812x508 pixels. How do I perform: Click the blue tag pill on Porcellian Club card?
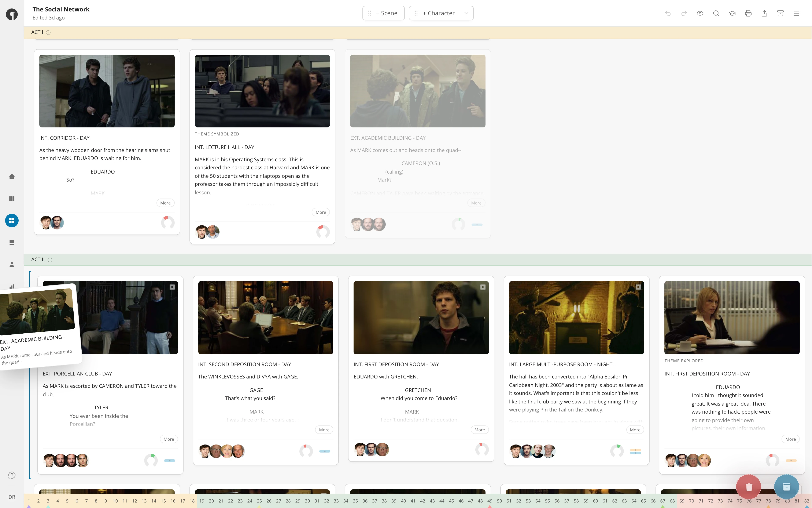tap(169, 461)
